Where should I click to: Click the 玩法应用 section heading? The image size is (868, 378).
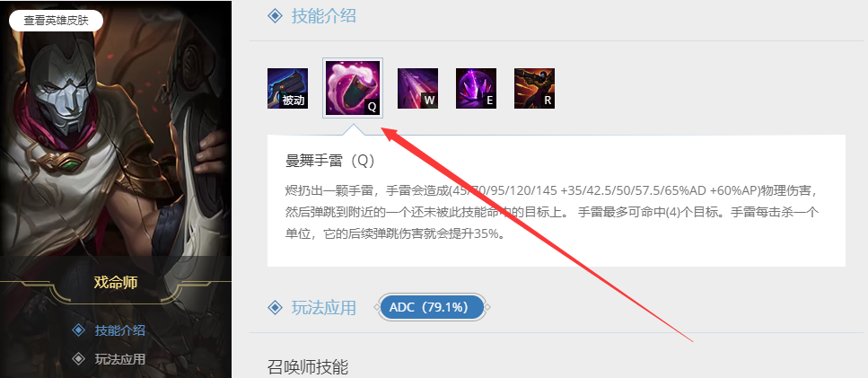324,307
